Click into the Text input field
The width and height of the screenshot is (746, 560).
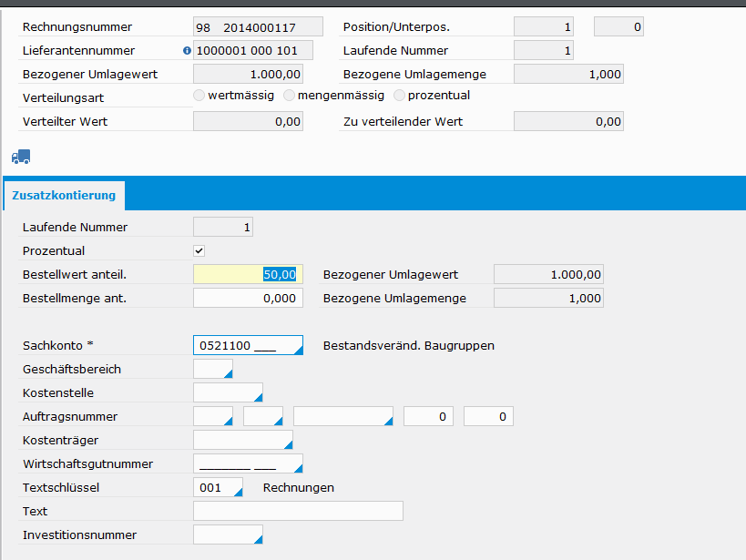click(298, 511)
